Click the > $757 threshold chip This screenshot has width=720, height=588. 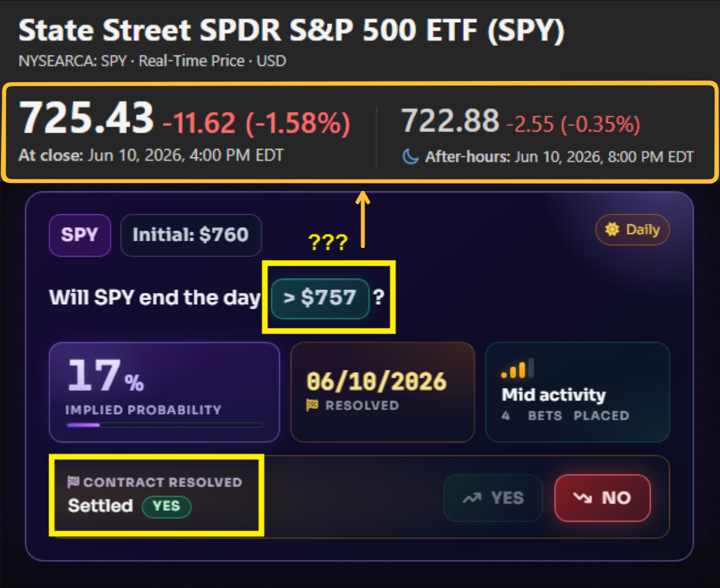click(x=320, y=298)
